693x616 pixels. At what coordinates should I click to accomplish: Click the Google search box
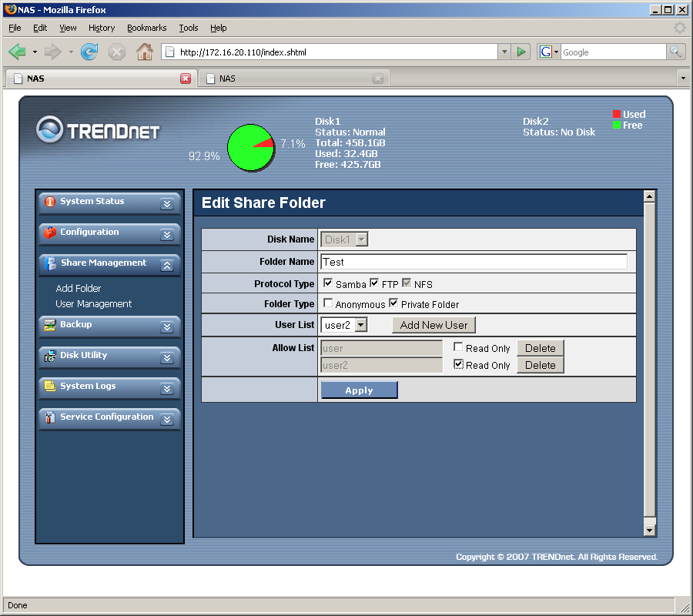pos(613,52)
